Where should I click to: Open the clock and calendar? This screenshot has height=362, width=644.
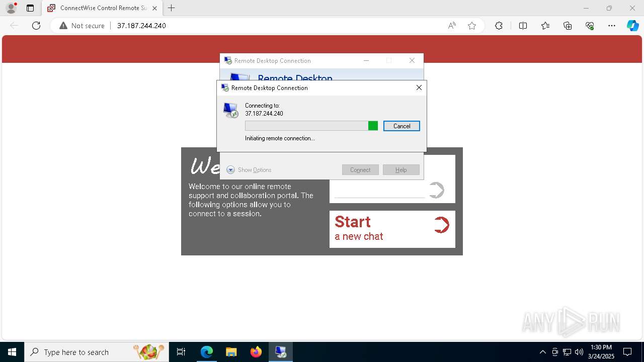coord(601,352)
